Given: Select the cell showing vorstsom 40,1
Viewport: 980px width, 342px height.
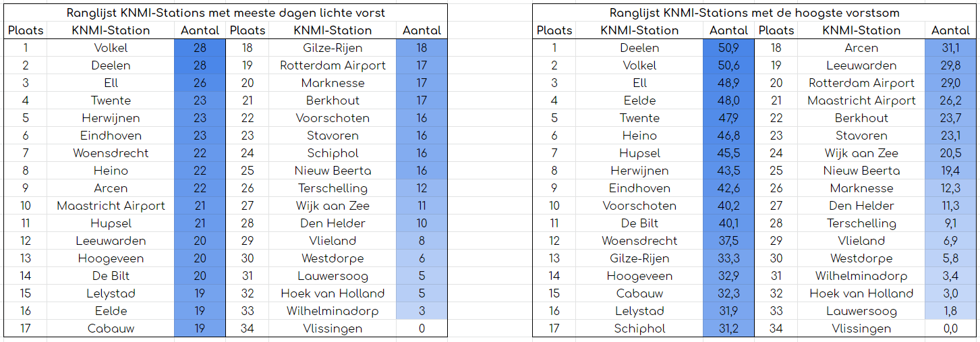Looking at the screenshot, I should pos(728,223).
